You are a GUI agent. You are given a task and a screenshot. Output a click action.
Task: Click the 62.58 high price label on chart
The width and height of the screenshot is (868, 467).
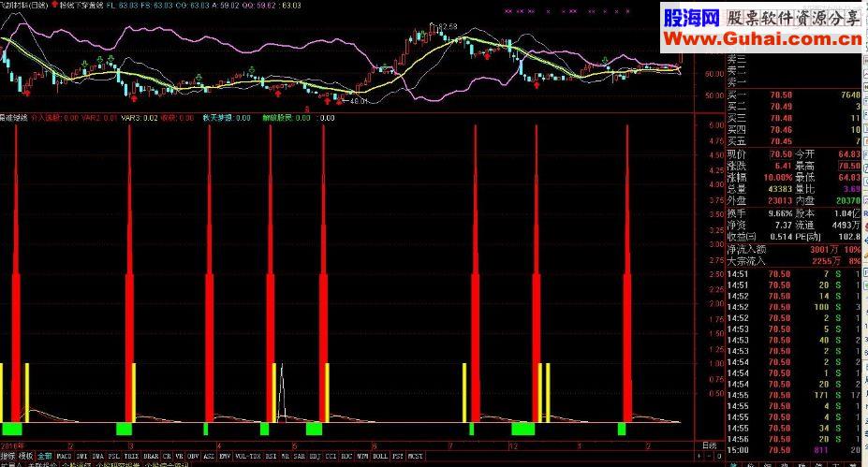pyautogui.click(x=448, y=26)
